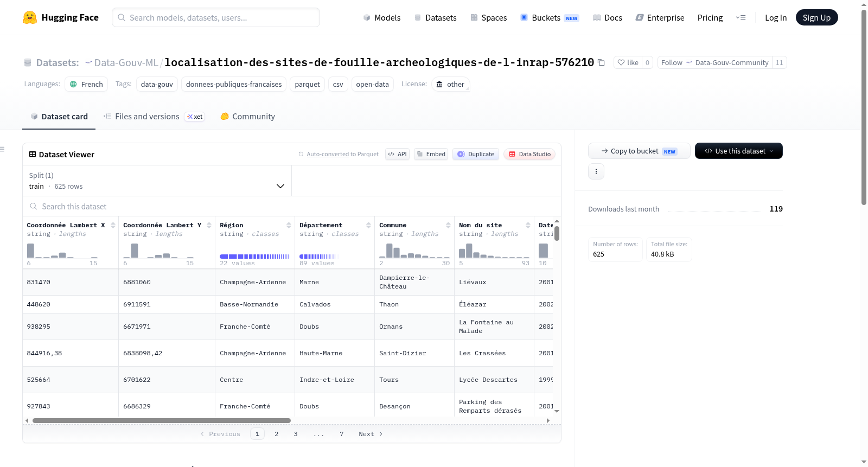Click the left sidebar collapse lines icon
The height and width of the screenshot is (467, 868).
[2, 149]
